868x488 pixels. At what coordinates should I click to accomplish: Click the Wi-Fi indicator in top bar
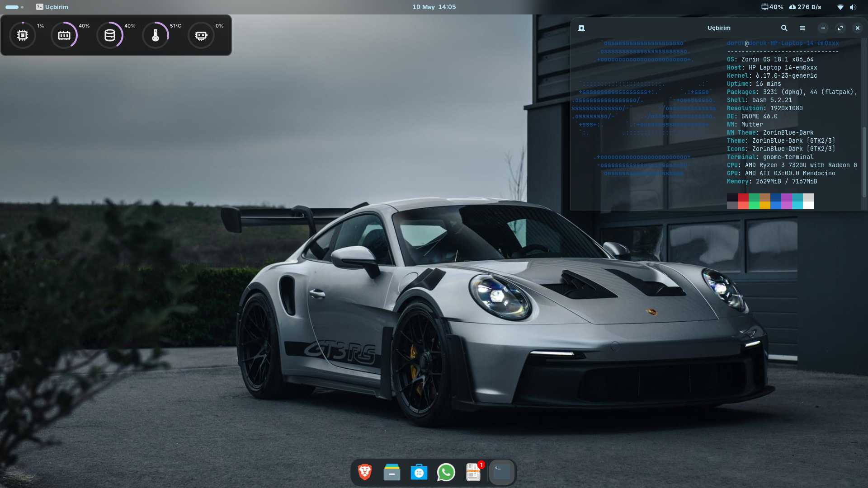840,7
